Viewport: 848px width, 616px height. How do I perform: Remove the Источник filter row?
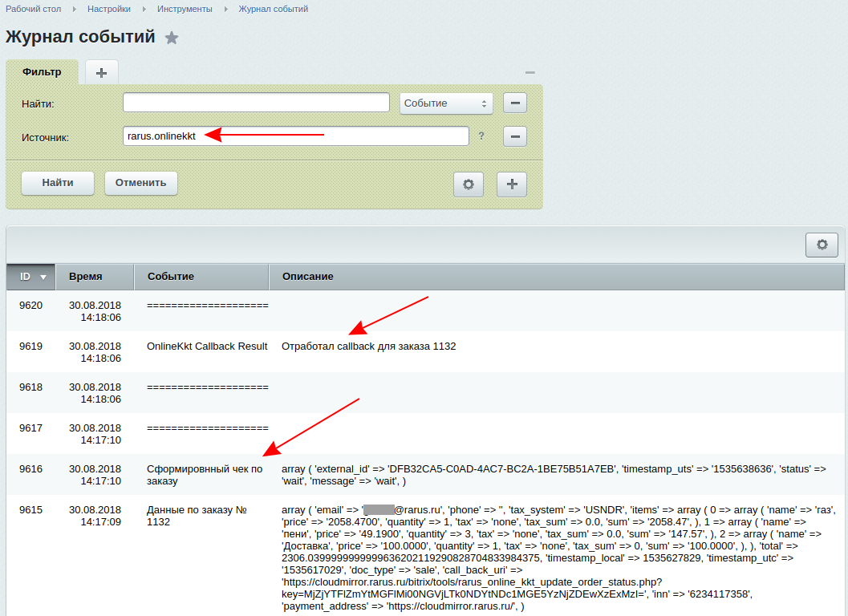pyautogui.click(x=514, y=136)
